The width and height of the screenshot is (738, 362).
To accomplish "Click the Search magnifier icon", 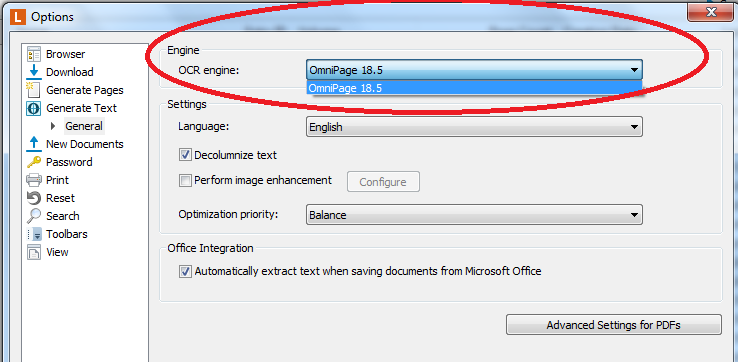I will pos(34,216).
